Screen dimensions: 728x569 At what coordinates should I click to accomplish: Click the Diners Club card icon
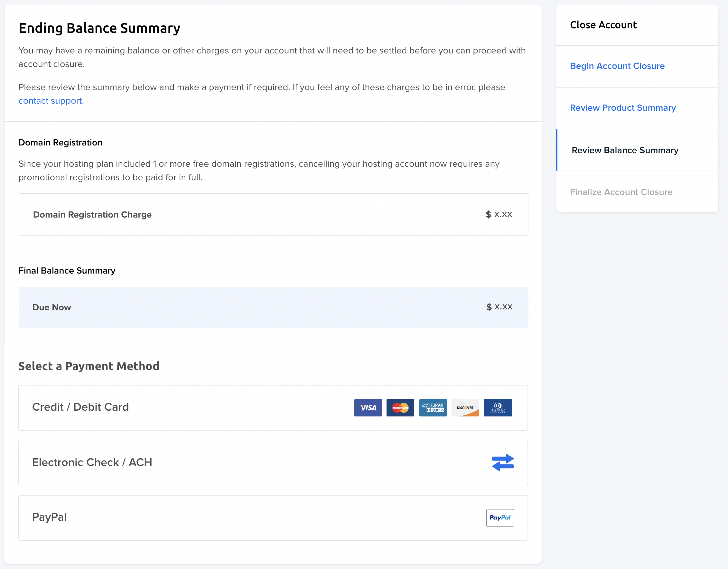tap(498, 408)
